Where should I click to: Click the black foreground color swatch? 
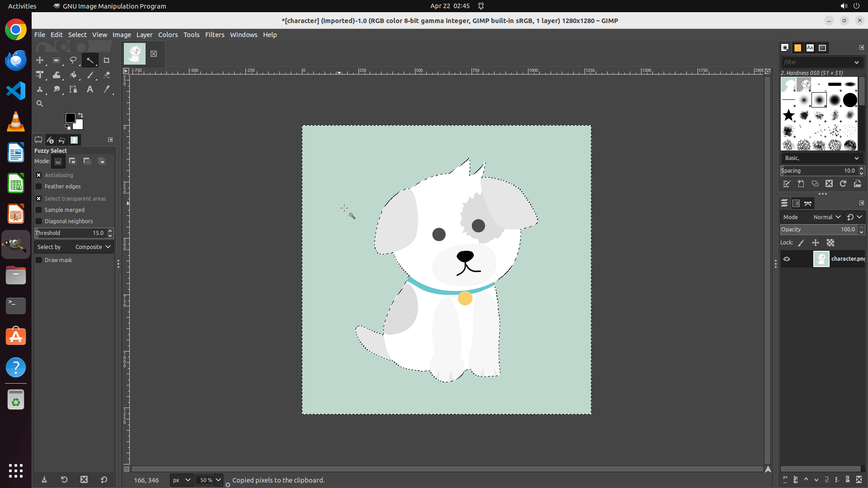tap(70, 118)
